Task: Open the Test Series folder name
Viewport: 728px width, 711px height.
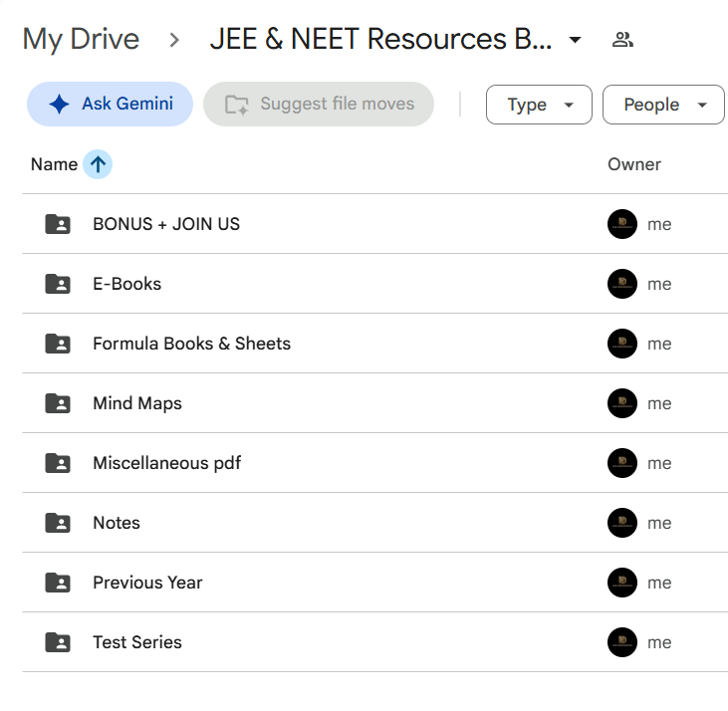Action: (x=137, y=642)
